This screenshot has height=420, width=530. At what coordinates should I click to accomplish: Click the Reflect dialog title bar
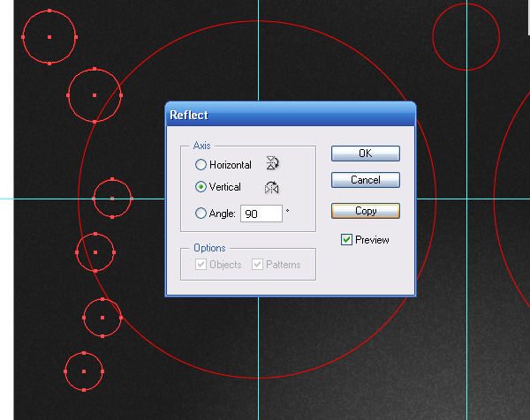291,115
